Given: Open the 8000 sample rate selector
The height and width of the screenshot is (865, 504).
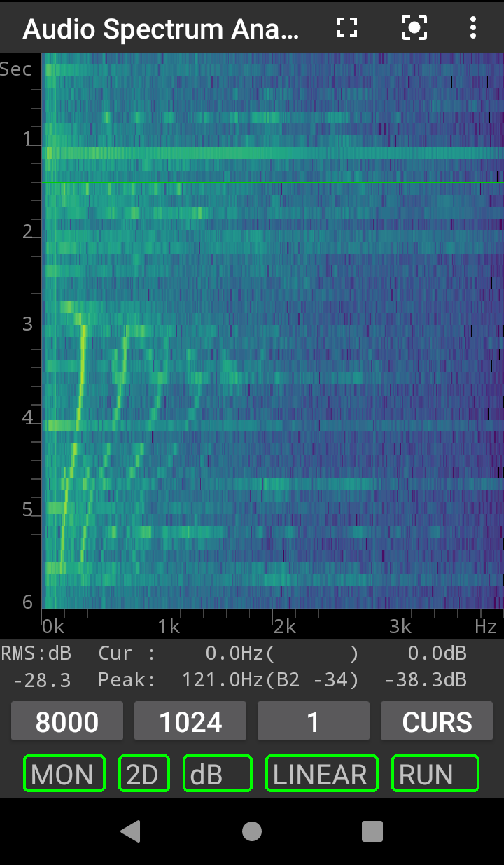Looking at the screenshot, I should coord(67,721).
